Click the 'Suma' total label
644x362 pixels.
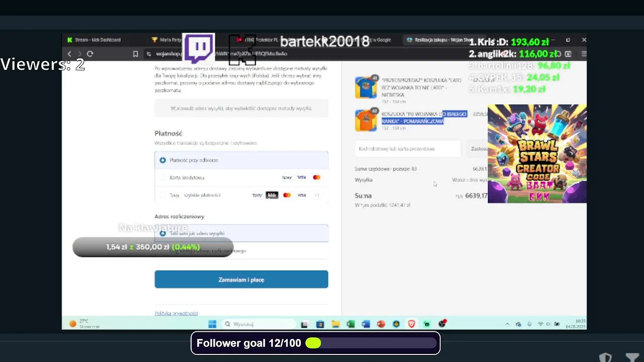363,196
